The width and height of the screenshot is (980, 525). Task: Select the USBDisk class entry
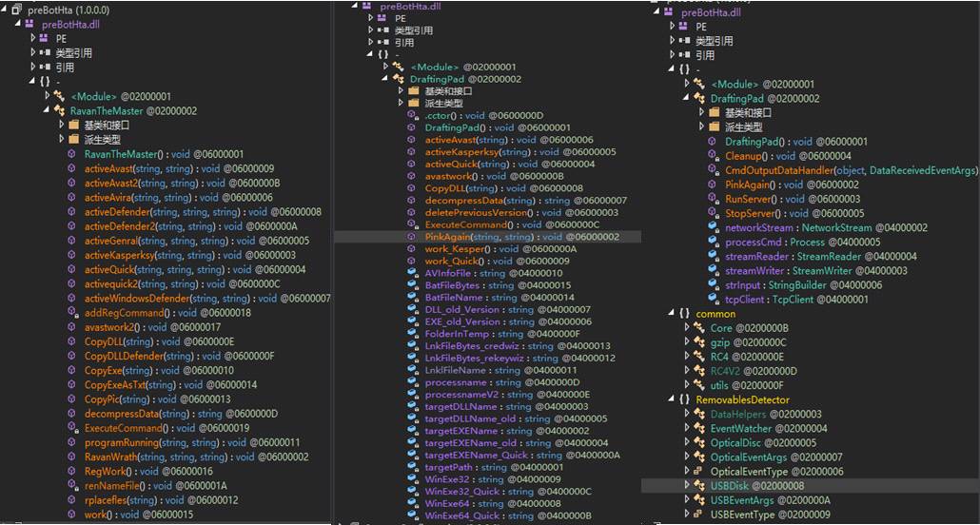coord(731,485)
